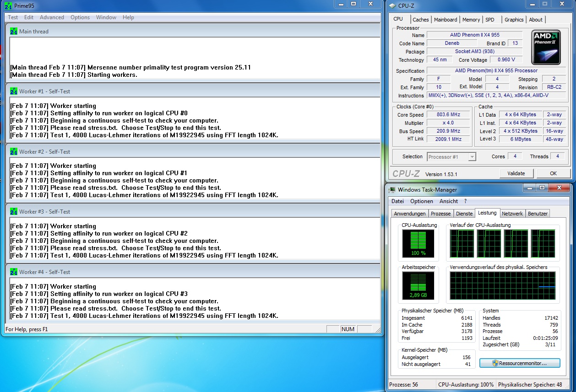Switch to the Prozesse tab
The image size is (576, 392).
click(x=441, y=214)
